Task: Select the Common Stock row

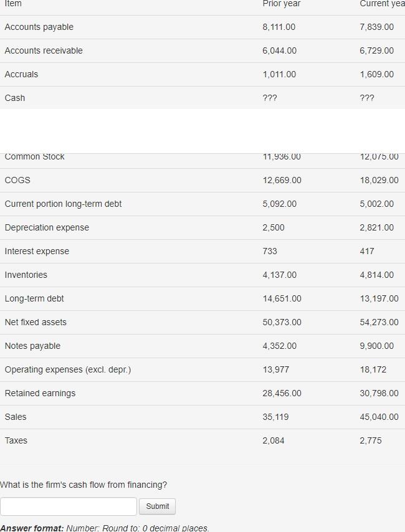Action: click(34, 156)
